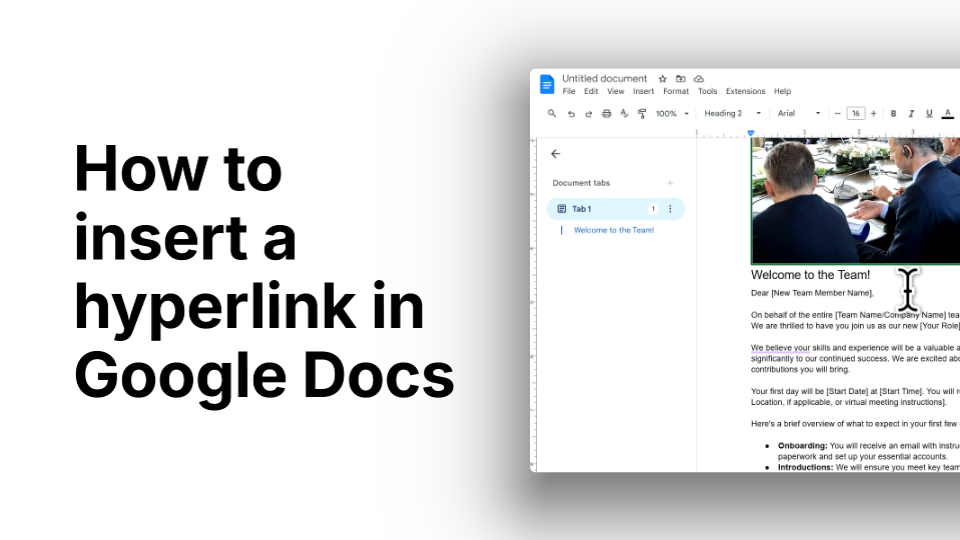Open Tab 1 more options menu
The height and width of the screenshot is (540, 960).
[x=670, y=209]
